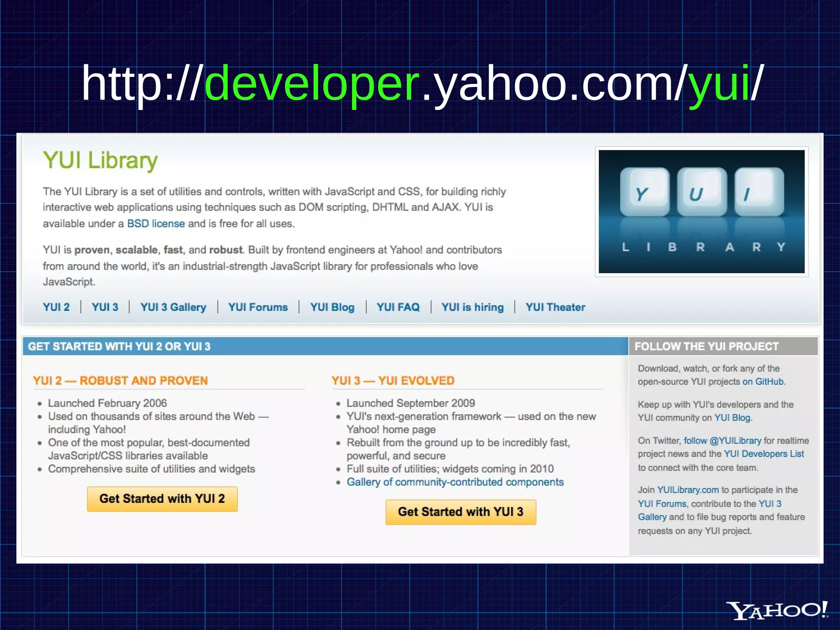Screen dimensions: 840x630
Task: Open YUI Blog link in sidebar
Action: (732, 418)
